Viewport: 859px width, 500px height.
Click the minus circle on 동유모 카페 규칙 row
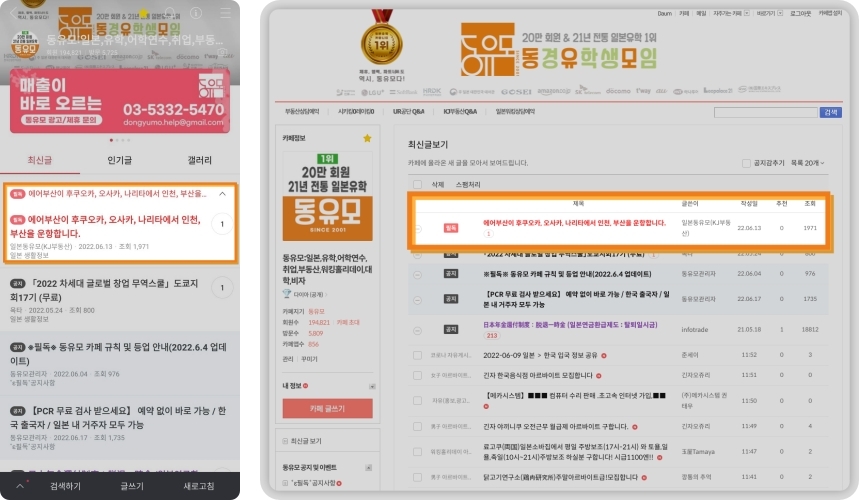(x=417, y=274)
